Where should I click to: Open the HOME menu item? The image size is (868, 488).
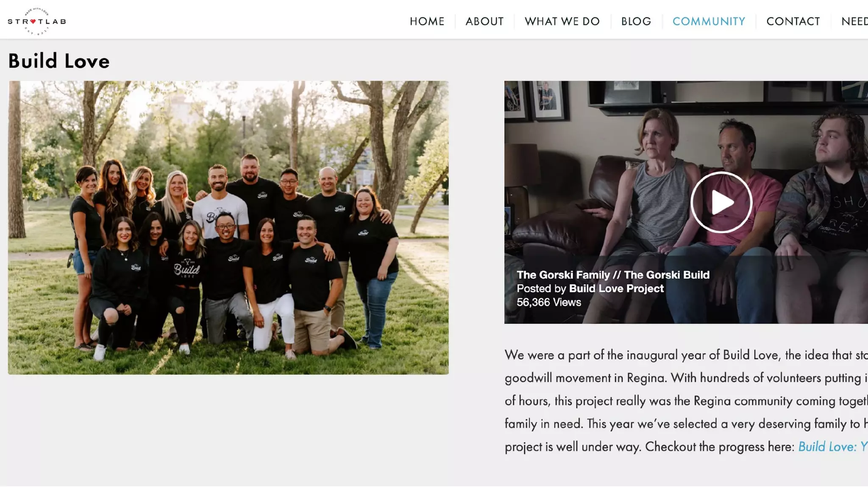point(427,21)
